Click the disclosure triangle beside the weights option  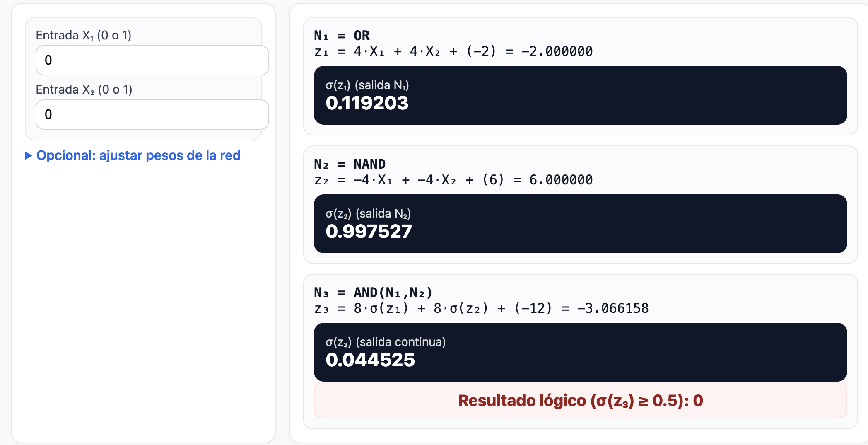click(x=28, y=155)
